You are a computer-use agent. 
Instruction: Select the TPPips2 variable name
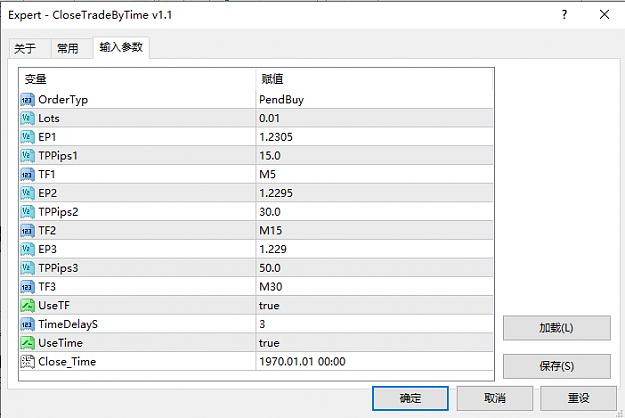[x=58, y=212]
